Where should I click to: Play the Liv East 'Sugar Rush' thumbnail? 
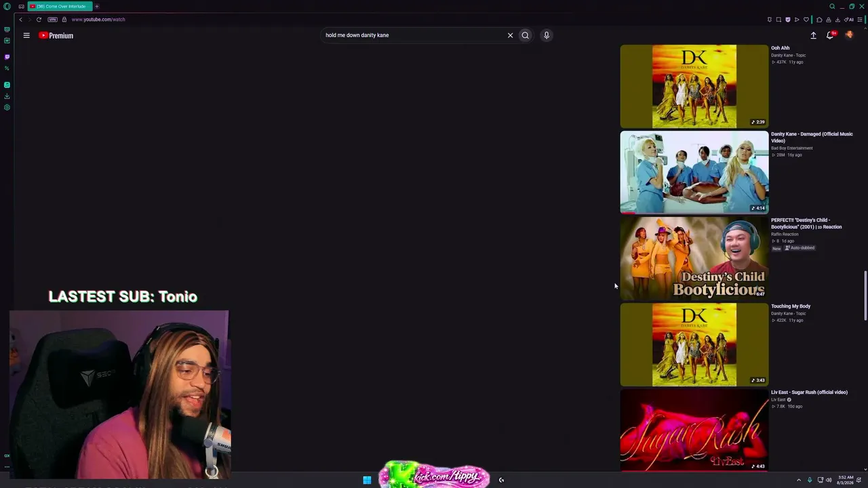pyautogui.click(x=694, y=430)
